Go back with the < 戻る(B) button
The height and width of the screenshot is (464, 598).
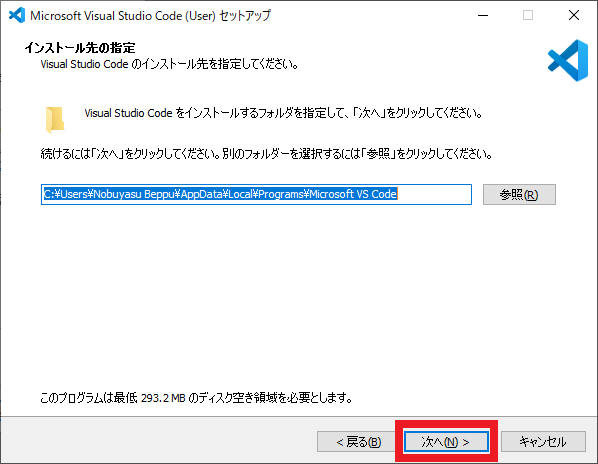[x=357, y=442]
